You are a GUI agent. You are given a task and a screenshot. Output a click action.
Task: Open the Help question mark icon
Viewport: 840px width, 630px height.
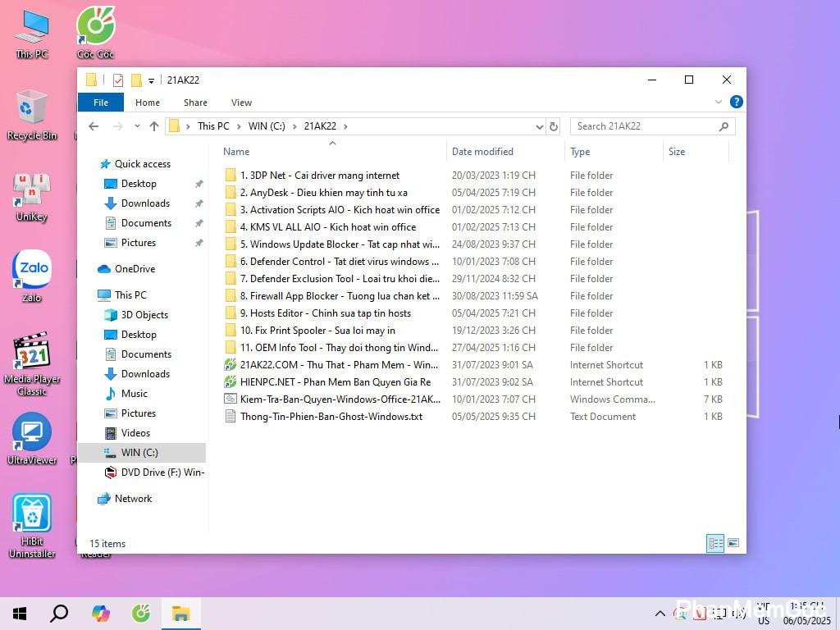tap(736, 103)
